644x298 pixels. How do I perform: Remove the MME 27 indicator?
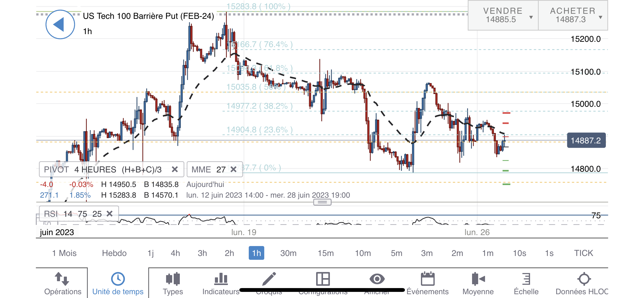point(233,169)
